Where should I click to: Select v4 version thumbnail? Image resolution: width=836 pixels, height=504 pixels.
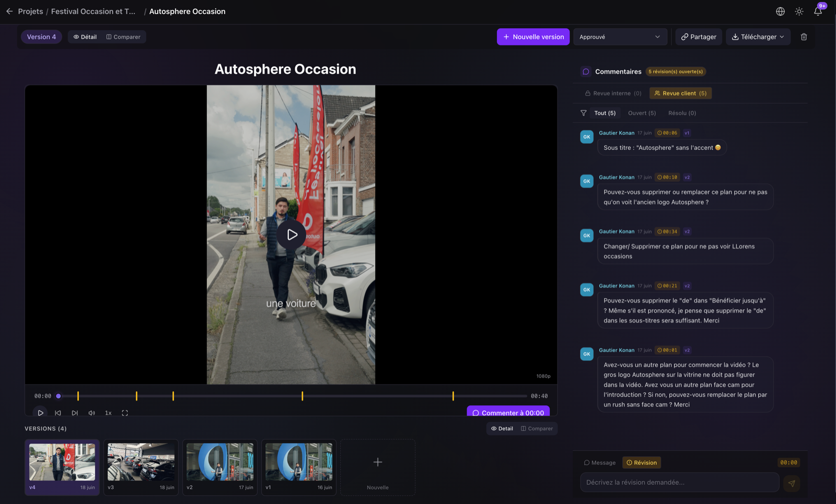click(62, 467)
